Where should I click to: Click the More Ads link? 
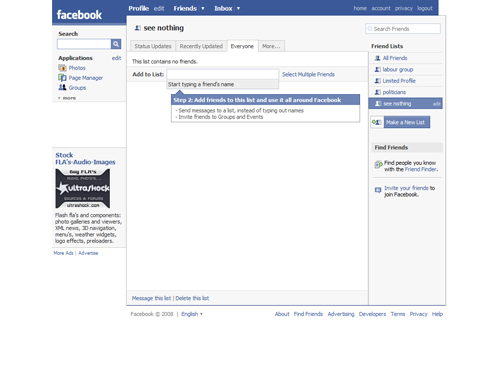point(63,253)
